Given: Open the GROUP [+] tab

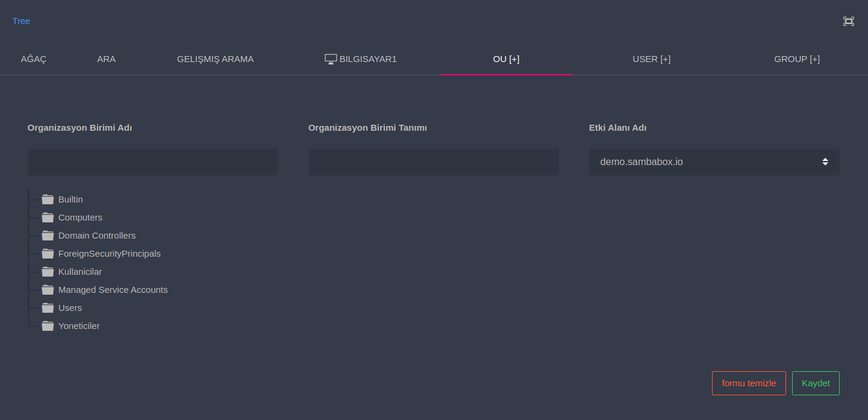Looking at the screenshot, I should click(x=796, y=59).
